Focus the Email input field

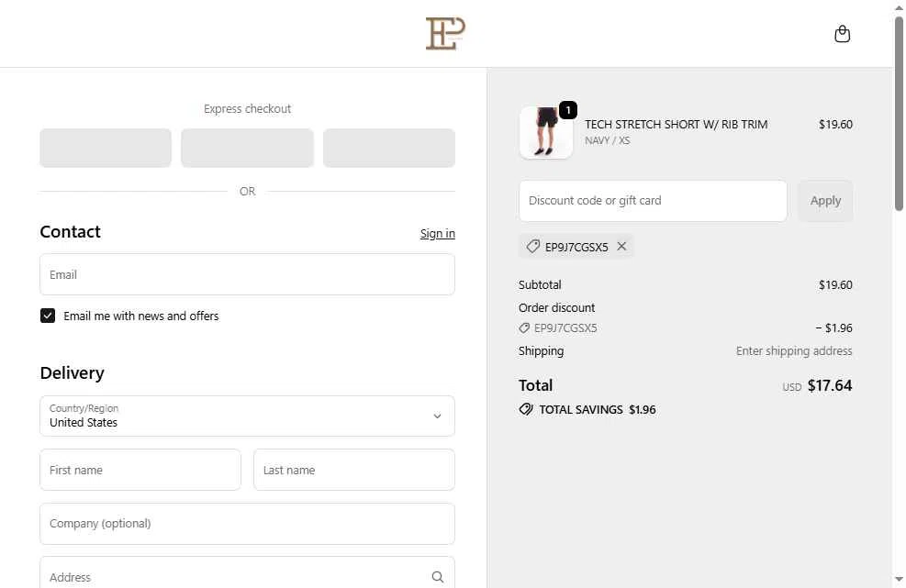pos(247,274)
